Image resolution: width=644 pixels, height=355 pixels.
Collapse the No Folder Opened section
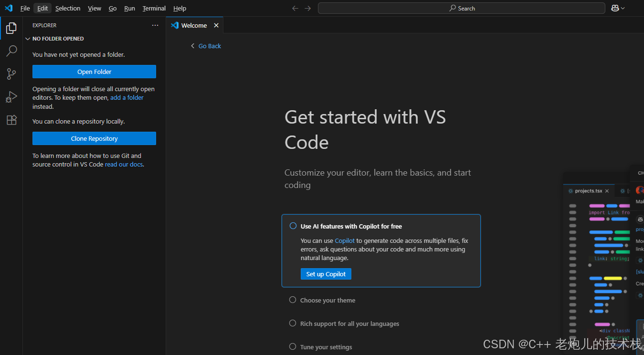tap(28, 39)
